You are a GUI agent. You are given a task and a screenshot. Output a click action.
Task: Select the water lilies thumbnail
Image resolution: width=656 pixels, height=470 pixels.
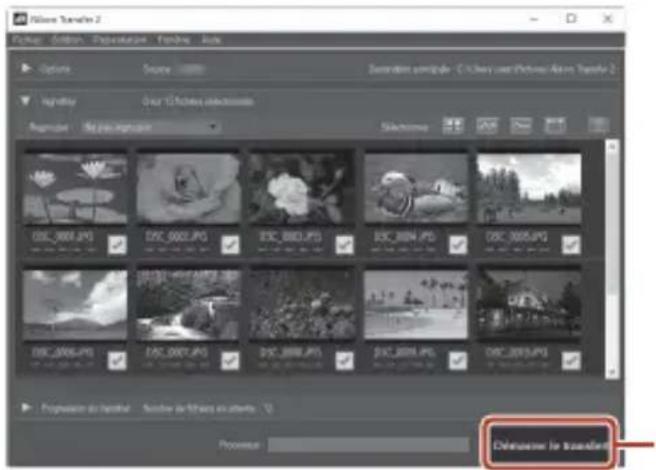(75, 188)
